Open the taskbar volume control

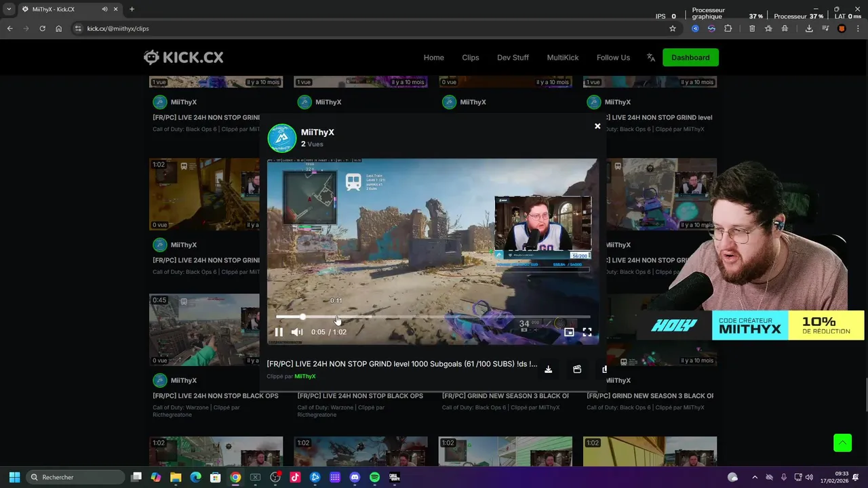tap(810, 477)
